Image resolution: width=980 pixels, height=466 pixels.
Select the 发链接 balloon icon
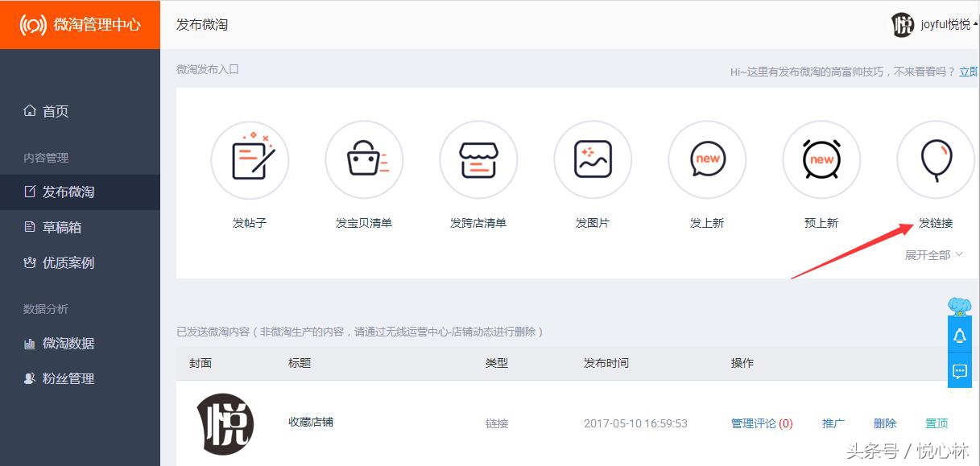coord(935,159)
